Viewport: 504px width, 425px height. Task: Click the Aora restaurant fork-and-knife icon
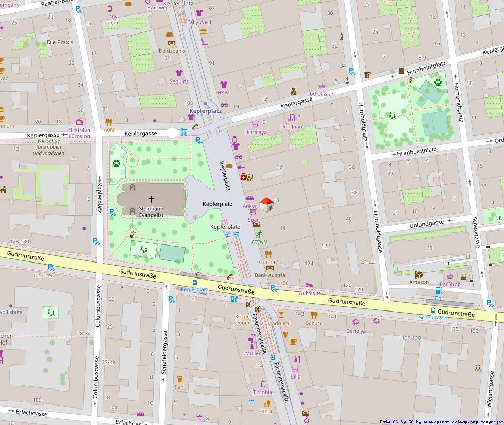pyautogui.click(x=109, y=122)
